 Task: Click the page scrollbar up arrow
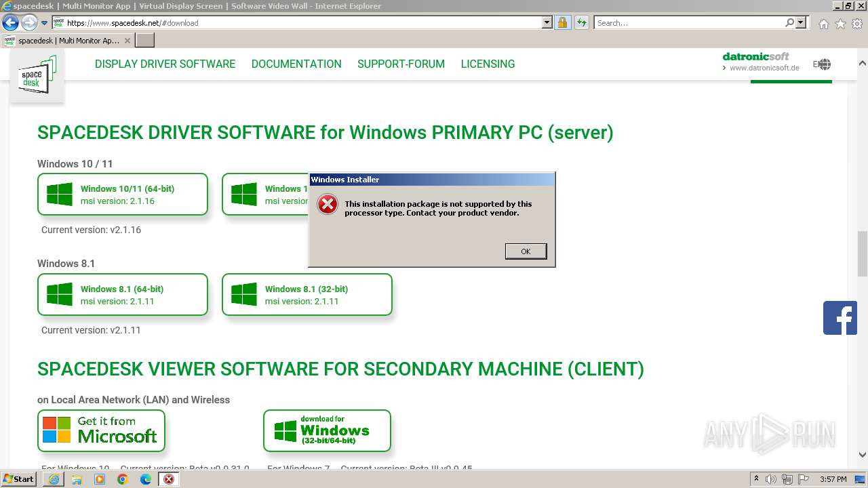(862, 63)
